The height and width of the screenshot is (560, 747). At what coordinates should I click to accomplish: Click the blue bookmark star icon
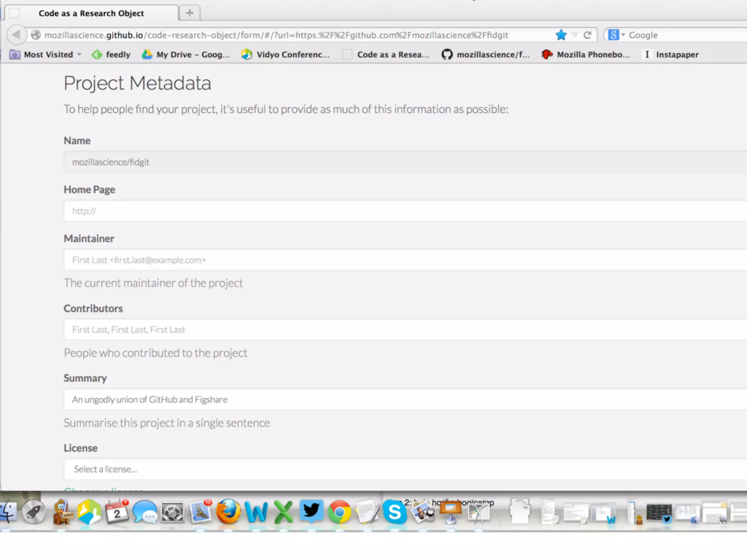tap(561, 35)
